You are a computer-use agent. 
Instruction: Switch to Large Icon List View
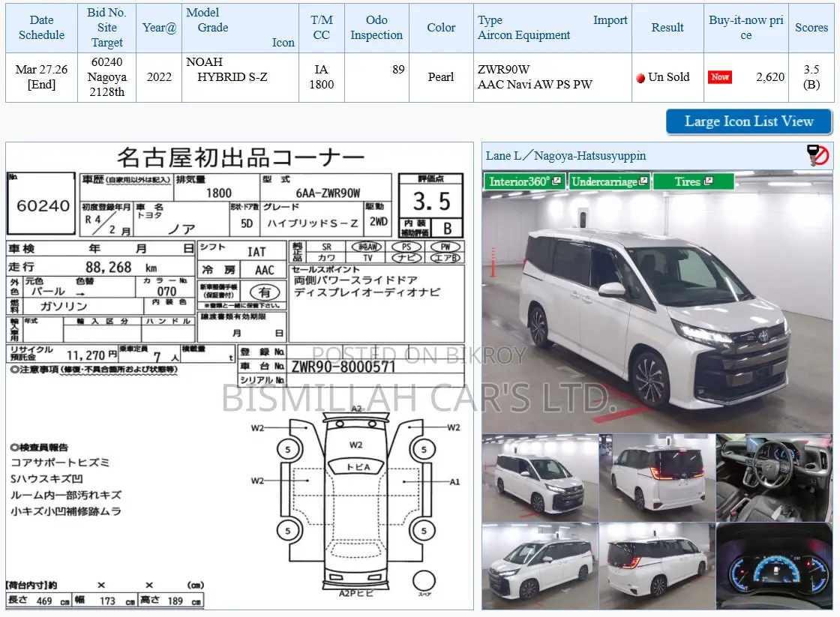coord(749,121)
